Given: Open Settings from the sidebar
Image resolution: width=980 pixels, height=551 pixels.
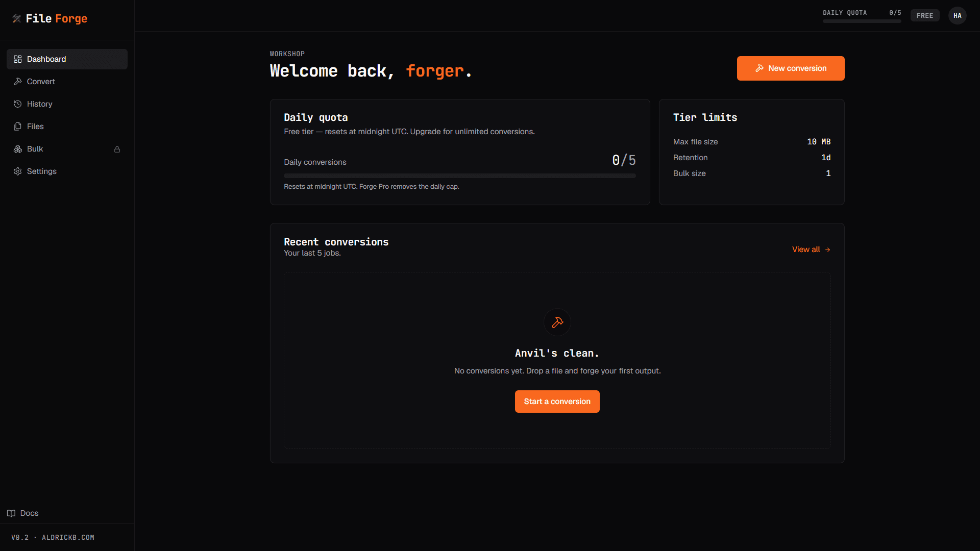Looking at the screenshot, I should point(67,171).
